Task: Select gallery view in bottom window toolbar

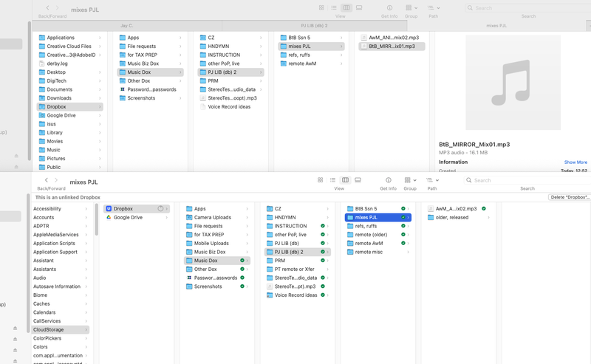Action: 358,180
